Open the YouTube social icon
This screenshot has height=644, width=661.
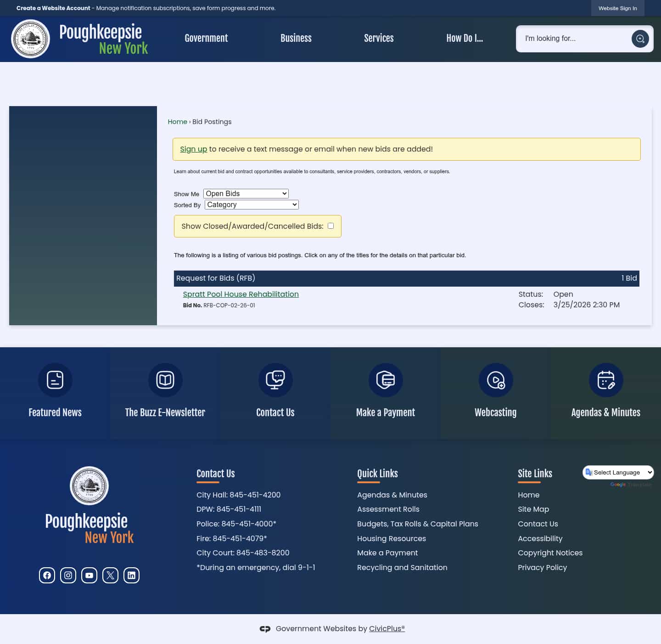click(89, 575)
